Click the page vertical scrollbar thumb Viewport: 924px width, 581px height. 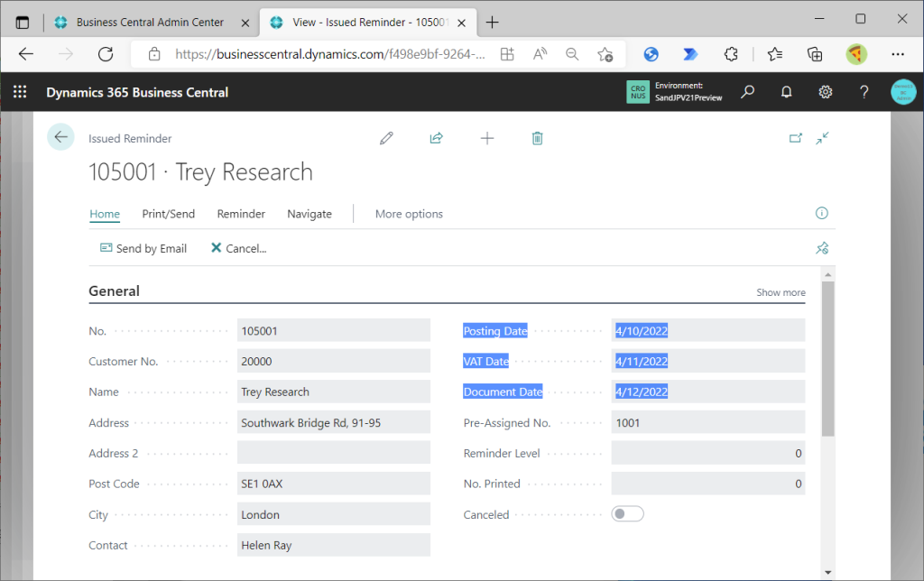[828, 359]
